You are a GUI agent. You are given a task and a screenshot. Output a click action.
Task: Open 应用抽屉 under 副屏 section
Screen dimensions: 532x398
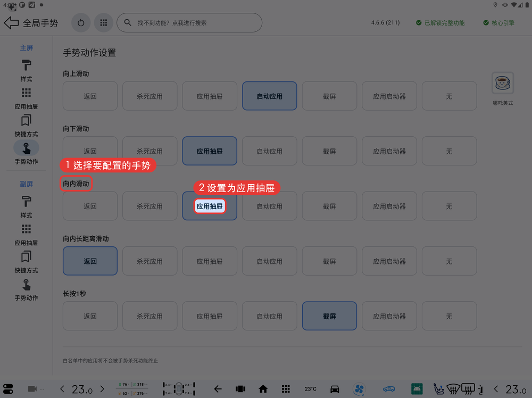(x=26, y=235)
